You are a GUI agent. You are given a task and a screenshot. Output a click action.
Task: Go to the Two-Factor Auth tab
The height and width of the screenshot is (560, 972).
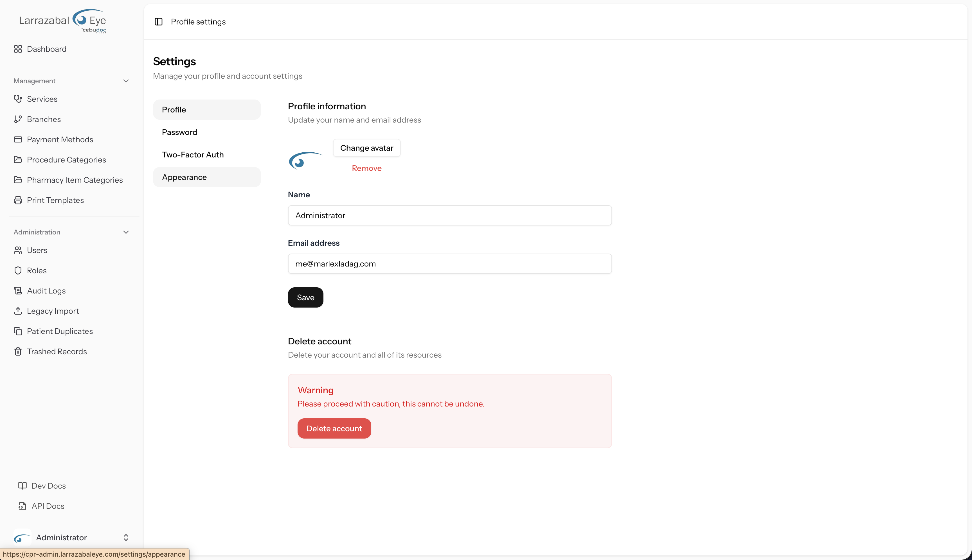pyautogui.click(x=207, y=155)
